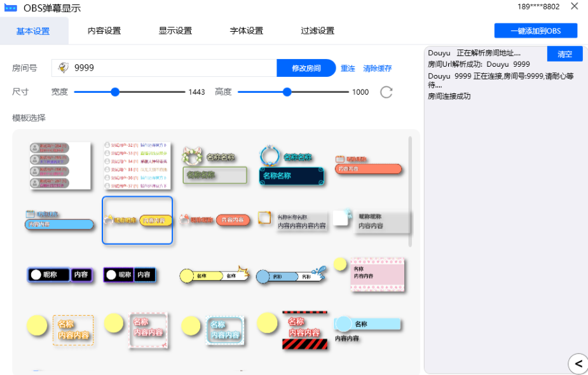Go to the 字体设置 tab

[247, 31]
